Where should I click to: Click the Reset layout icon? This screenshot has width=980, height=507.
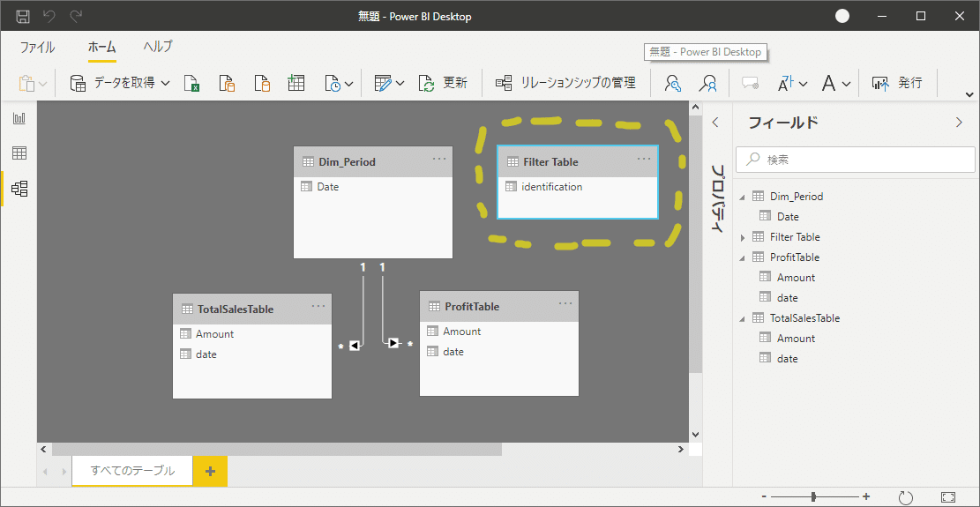pos(905,497)
